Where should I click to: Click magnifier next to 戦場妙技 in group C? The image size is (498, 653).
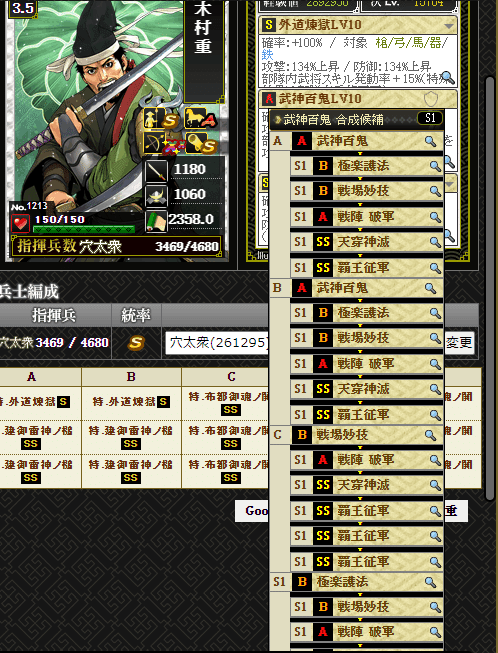click(x=430, y=435)
